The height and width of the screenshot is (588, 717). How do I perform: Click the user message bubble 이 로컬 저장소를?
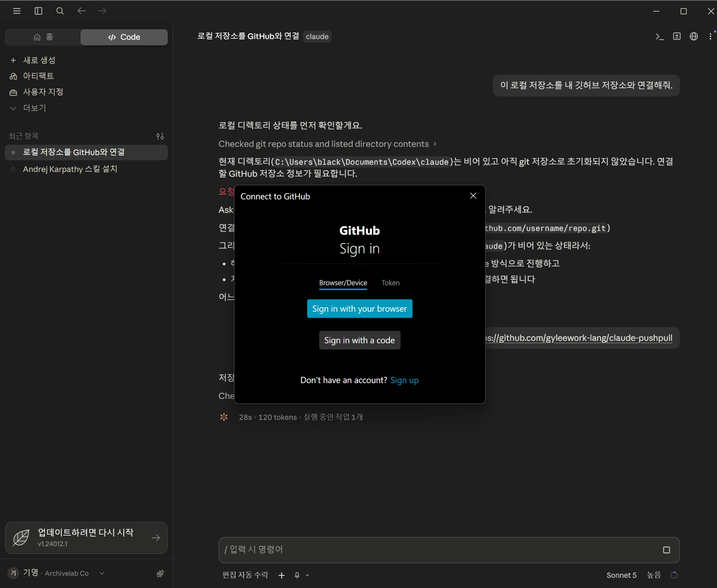[x=586, y=85]
